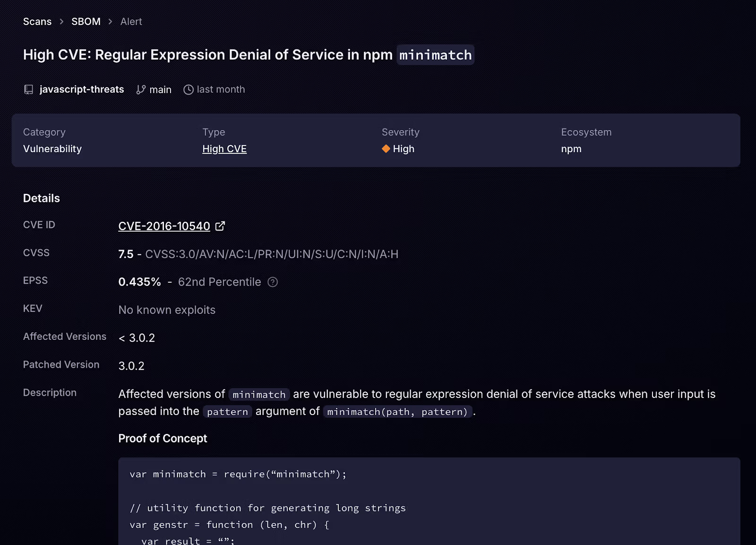Click the clock icon beside last month

coord(189,90)
